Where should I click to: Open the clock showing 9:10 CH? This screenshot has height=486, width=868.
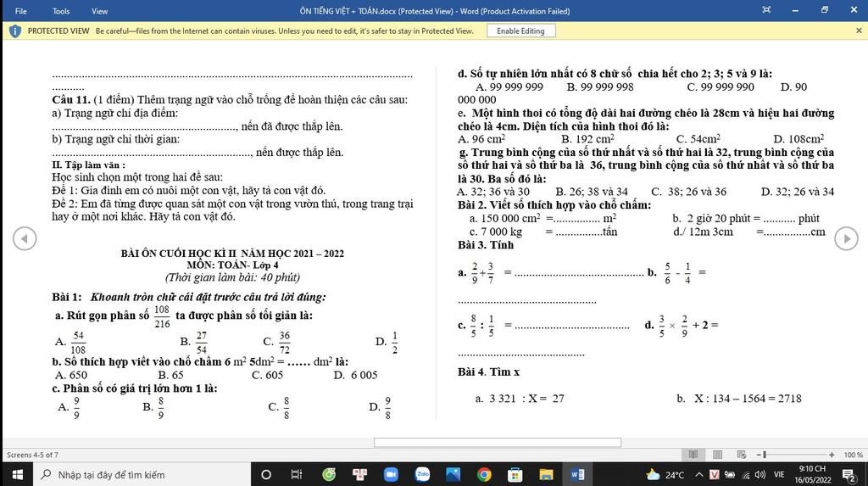coord(813,474)
